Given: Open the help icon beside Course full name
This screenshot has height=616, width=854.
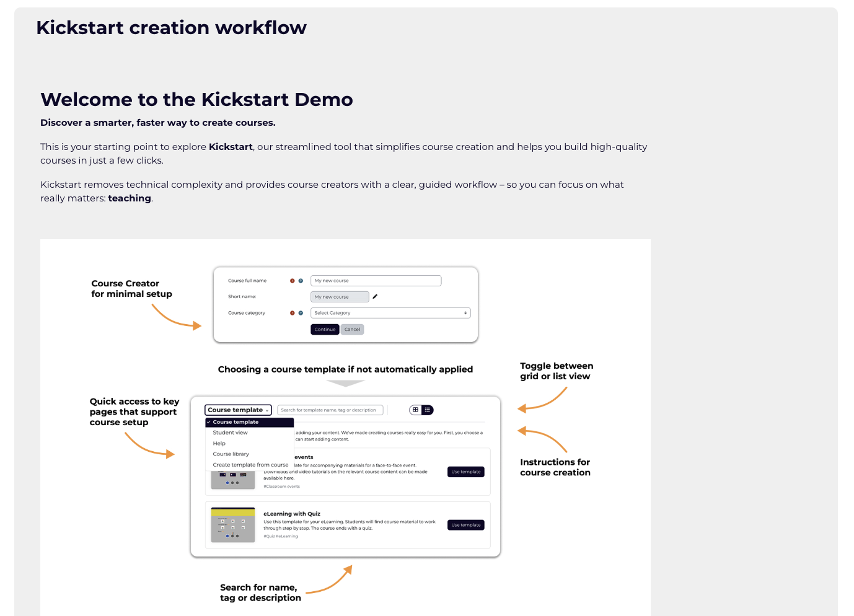Looking at the screenshot, I should 301,281.
